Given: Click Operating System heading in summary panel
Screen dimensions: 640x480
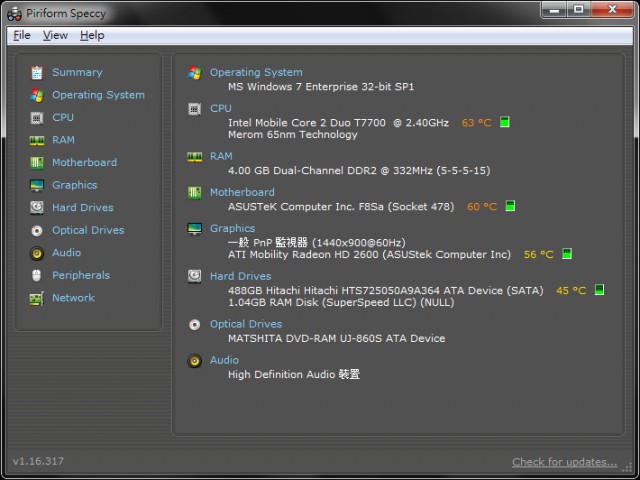Looking at the screenshot, I should [x=256, y=73].
